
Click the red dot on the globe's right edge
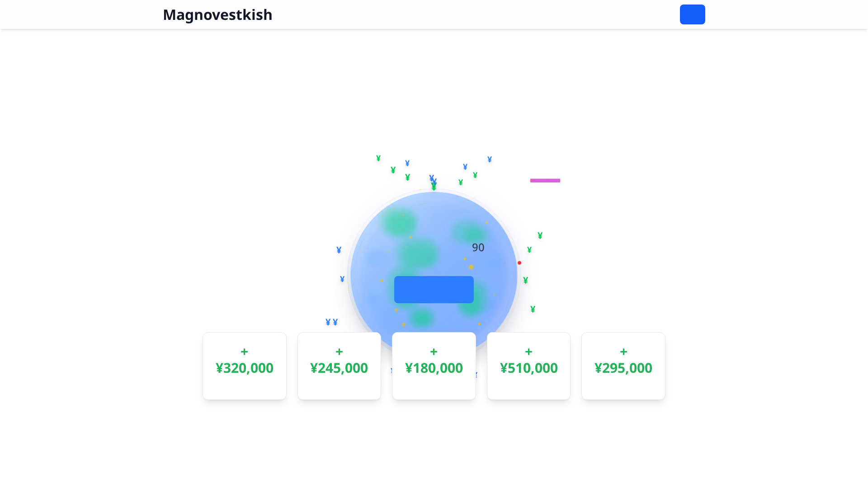click(519, 262)
